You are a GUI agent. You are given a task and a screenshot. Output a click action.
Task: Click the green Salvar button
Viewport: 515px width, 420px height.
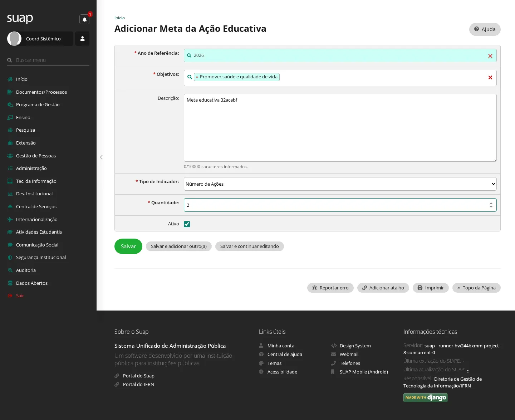pyautogui.click(x=128, y=246)
